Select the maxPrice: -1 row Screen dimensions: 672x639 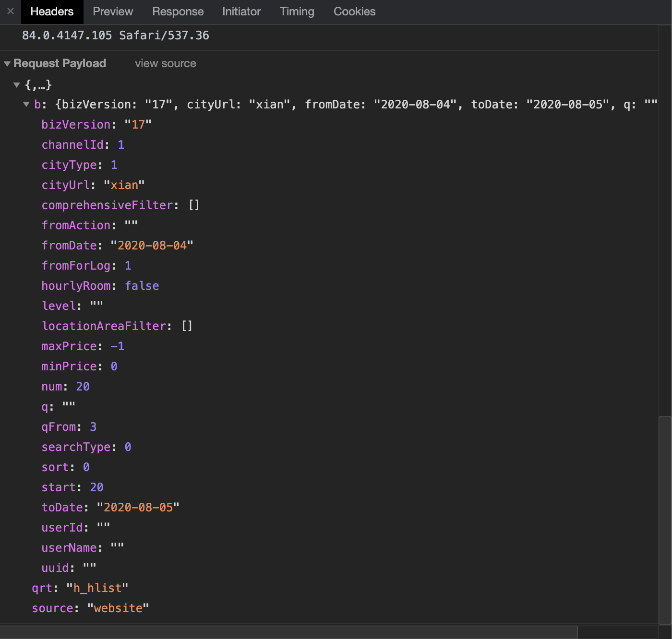coord(83,346)
